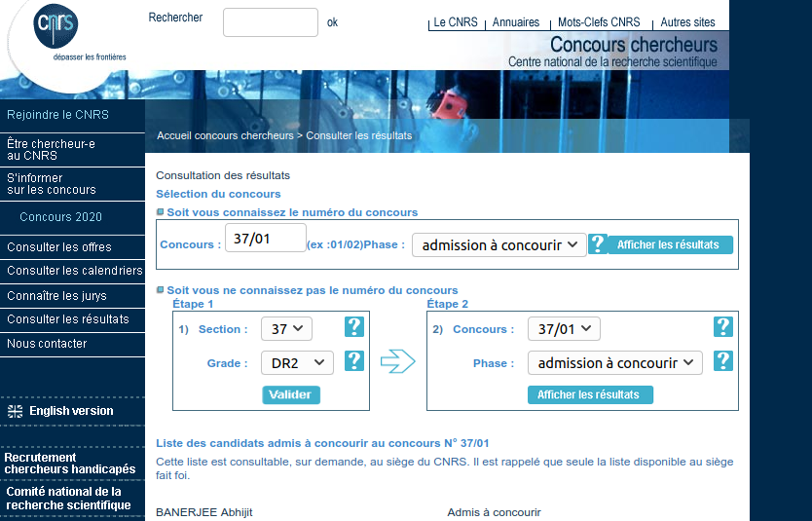
Task: Follow Consulter les résultats breadcrumb link
Action: point(359,135)
